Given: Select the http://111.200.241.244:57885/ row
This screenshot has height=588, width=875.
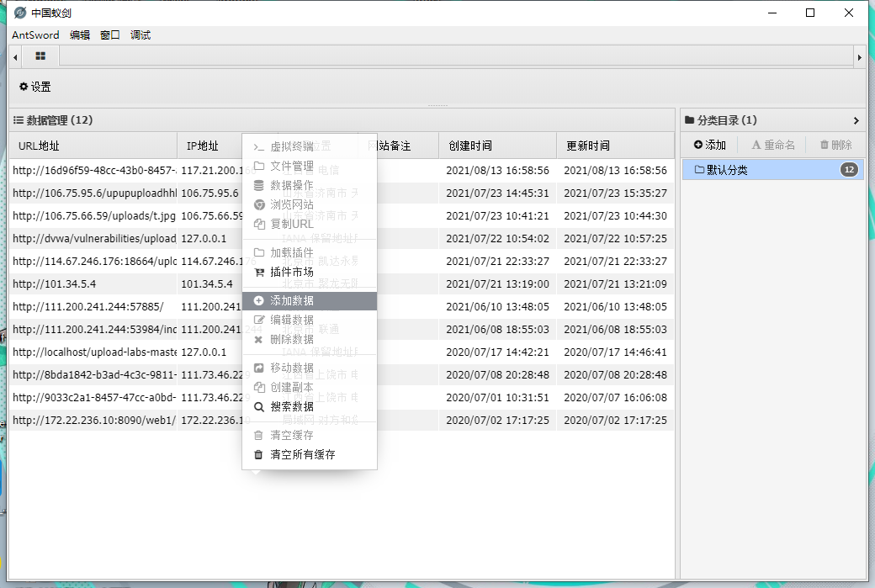Looking at the screenshot, I should pos(342,307).
